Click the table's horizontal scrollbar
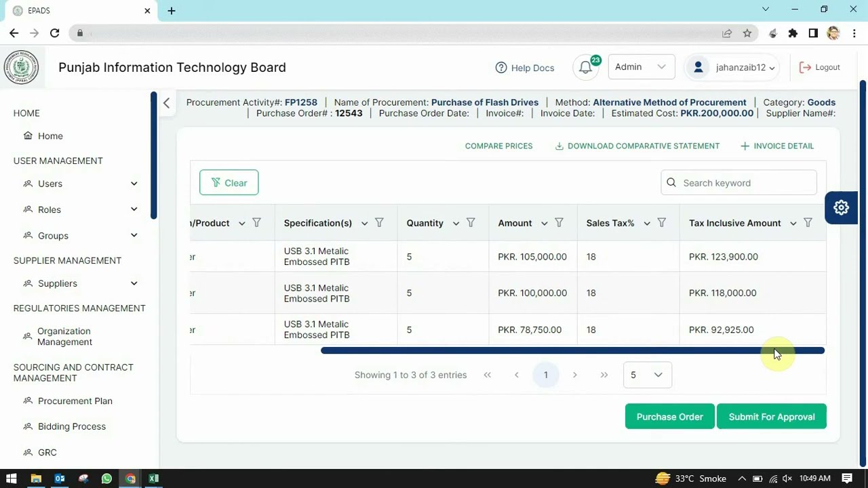 572,350
